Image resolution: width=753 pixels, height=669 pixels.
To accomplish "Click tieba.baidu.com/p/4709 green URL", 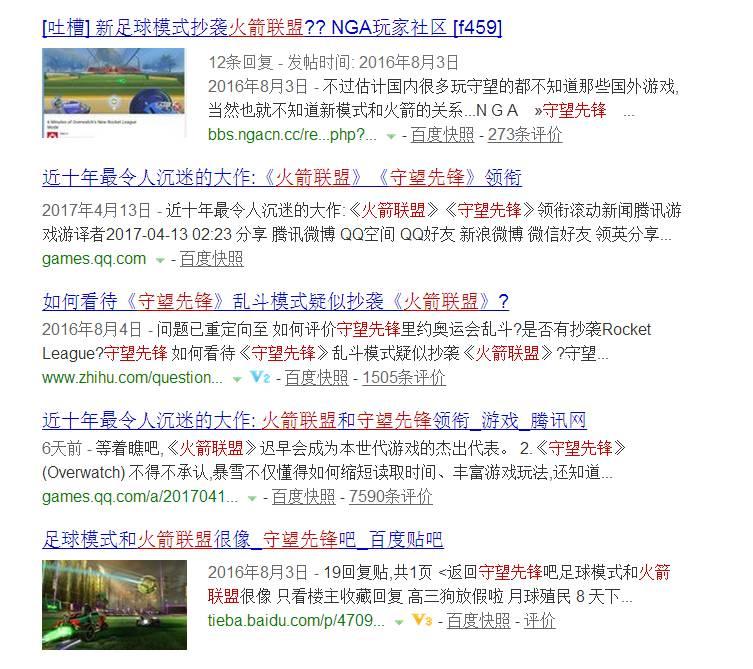I will 296,621.
